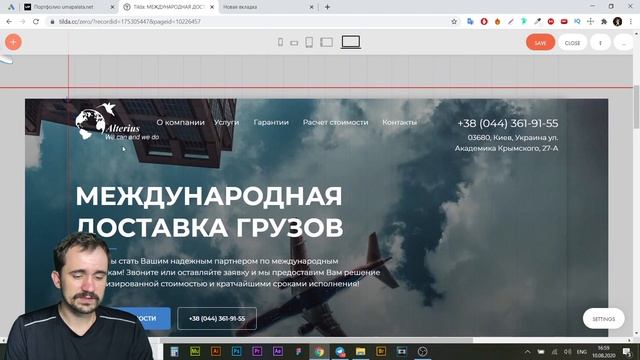This screenshot has width=640, height=360.
Task: Bookmark this page with star icon
Action: pyautogui.click(x=454, y=22)
